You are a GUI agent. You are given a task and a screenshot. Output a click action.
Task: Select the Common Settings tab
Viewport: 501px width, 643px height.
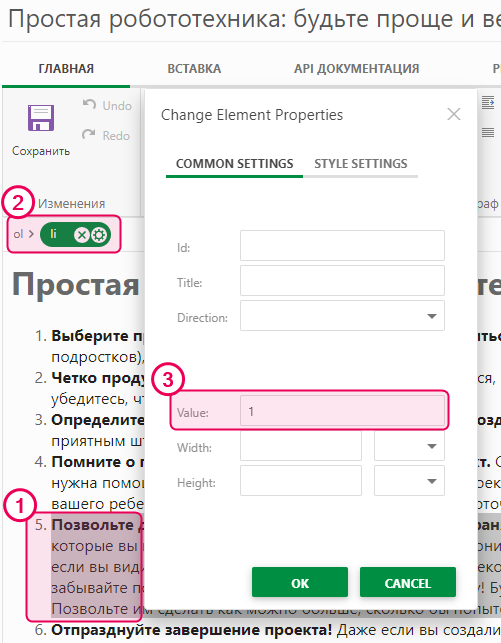tap(235, 164)
